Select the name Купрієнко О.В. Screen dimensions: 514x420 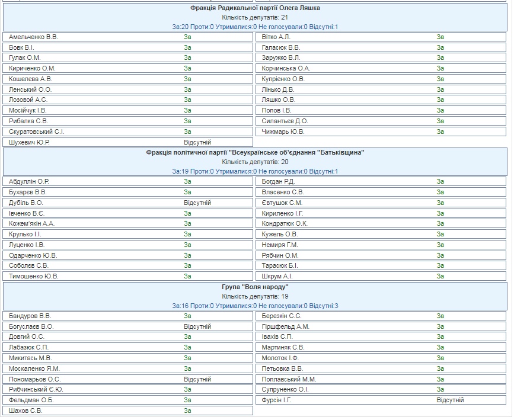[x=283, y=79]
